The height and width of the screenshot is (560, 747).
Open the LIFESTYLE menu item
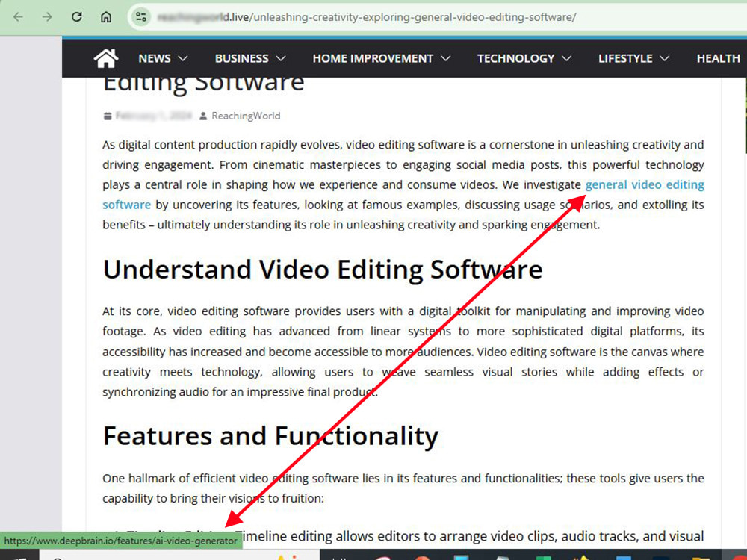pos(625,58)
